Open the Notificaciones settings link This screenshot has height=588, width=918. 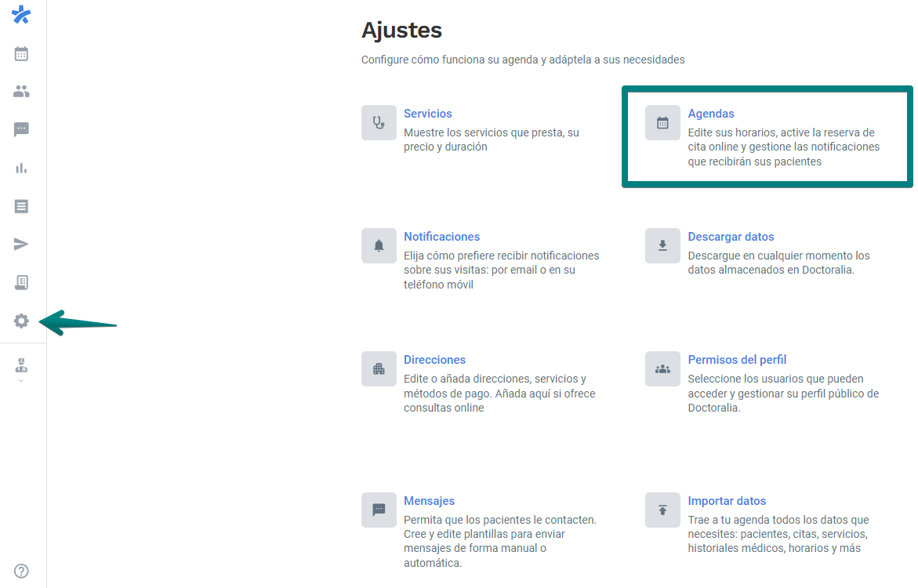pyautogui.click(x=441, y=236)
